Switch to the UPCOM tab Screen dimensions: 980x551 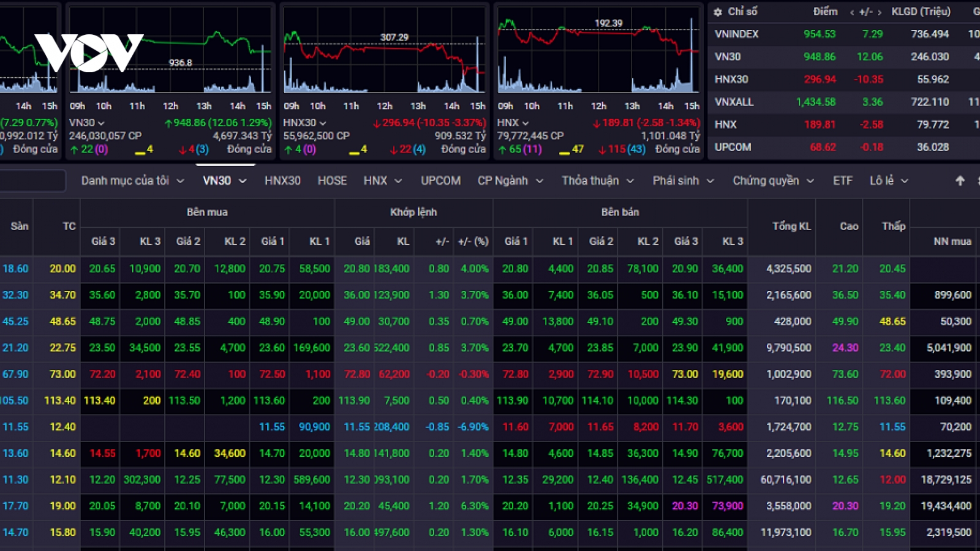(x=440, y=181)
